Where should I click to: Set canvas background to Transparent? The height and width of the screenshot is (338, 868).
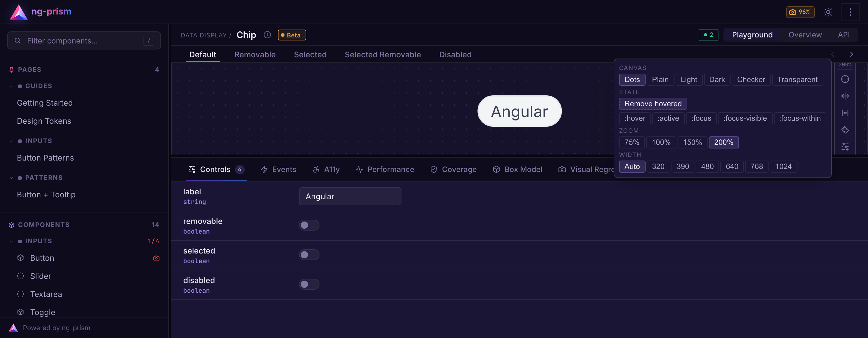(x=797, y=80)
